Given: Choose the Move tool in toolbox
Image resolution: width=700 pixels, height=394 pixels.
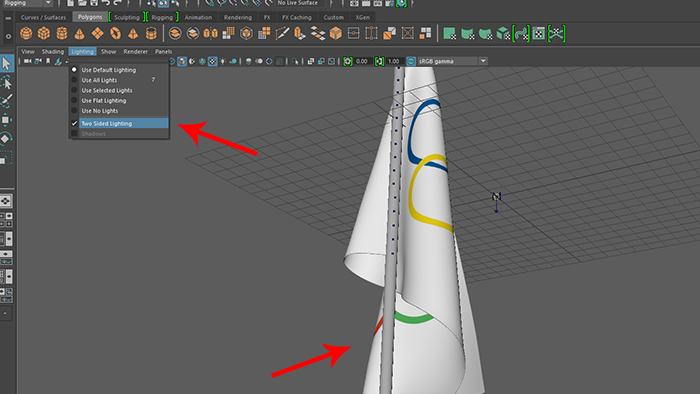Looking at the screenshot, I should click(x=6, y=120).
